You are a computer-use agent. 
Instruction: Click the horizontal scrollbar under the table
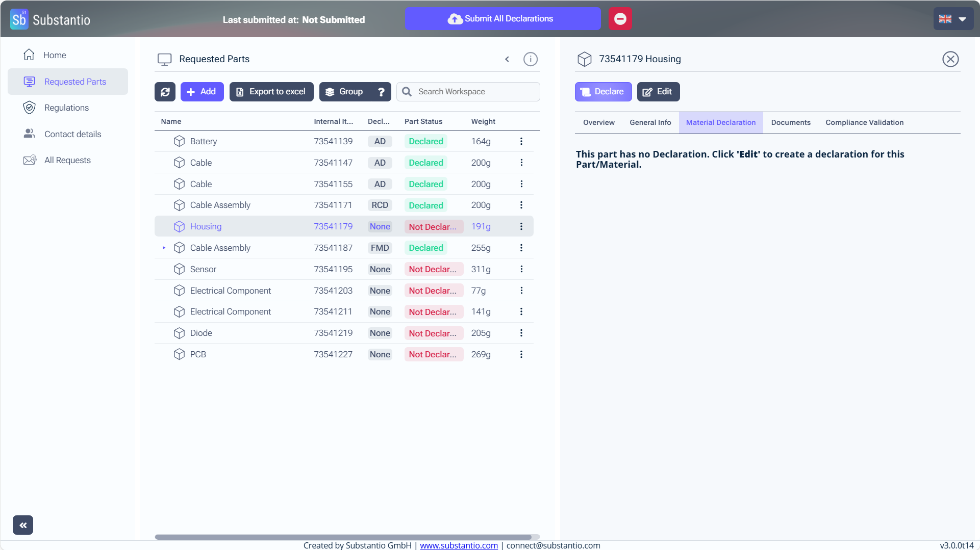(343, 537)
